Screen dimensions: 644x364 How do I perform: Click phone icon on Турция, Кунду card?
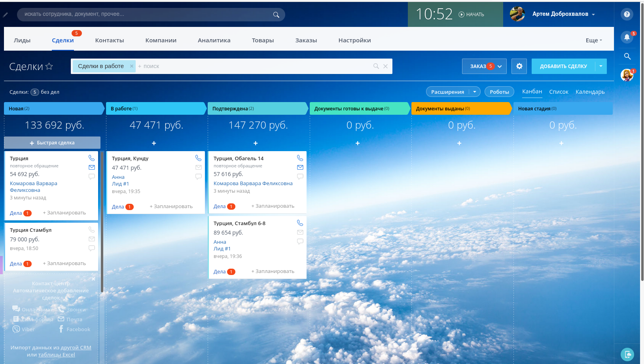(x=199, y=158)
